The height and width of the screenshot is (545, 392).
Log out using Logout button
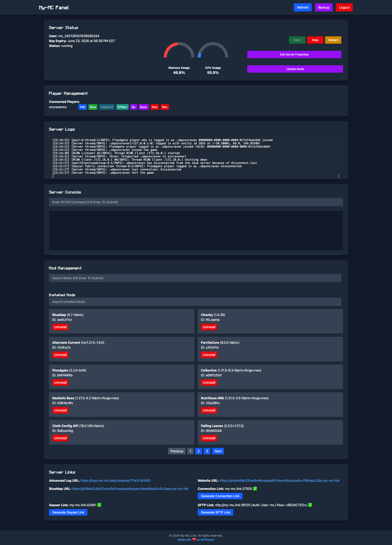[x=344, y=7]
